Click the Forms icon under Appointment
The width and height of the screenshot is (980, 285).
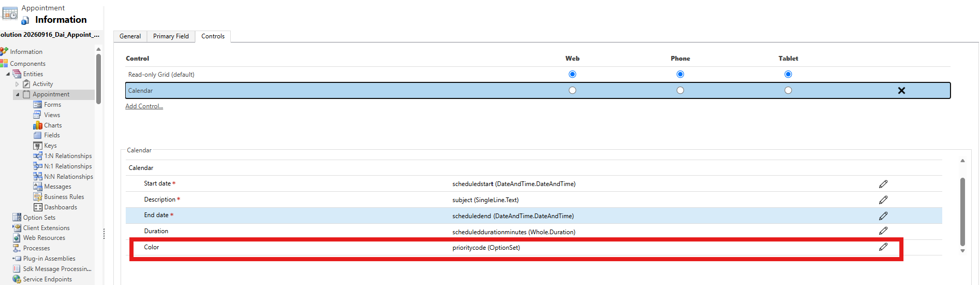(x=37, y=105)
